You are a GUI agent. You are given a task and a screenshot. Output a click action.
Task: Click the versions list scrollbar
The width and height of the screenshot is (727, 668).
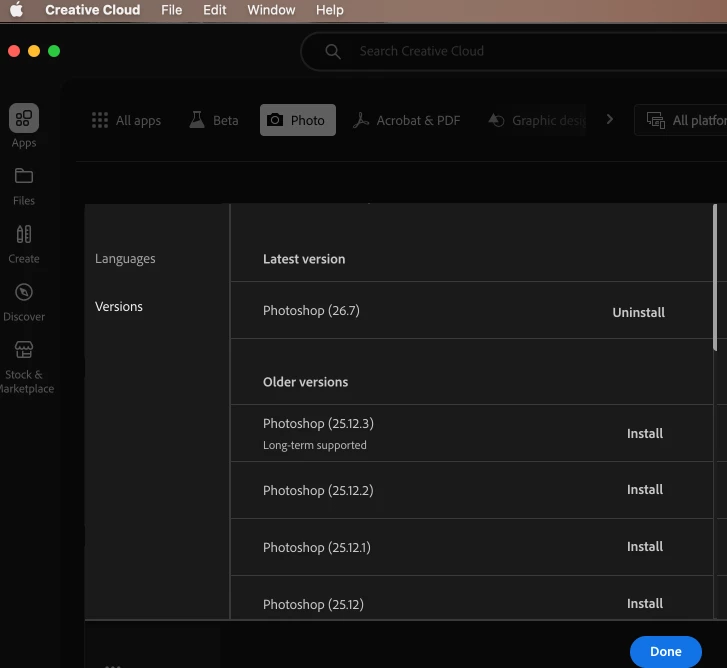tap(715, 277)
